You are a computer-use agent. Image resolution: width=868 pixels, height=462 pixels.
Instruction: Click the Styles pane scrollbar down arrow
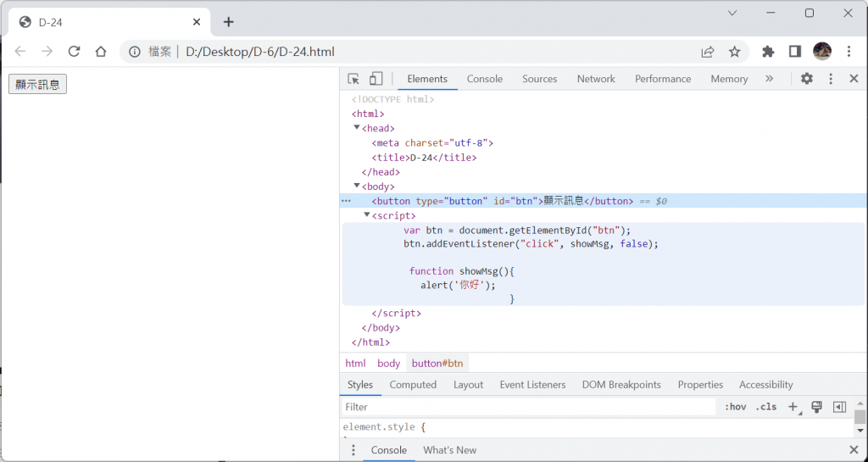coord(860,431)
